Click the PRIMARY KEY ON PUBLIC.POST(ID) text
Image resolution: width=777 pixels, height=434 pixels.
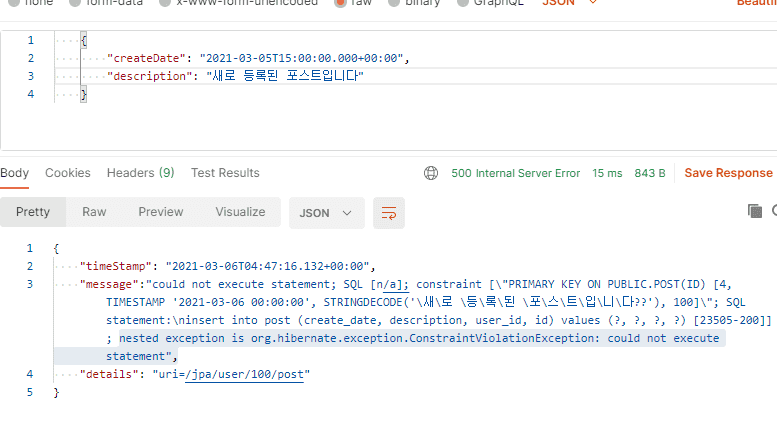click(607, 284)
